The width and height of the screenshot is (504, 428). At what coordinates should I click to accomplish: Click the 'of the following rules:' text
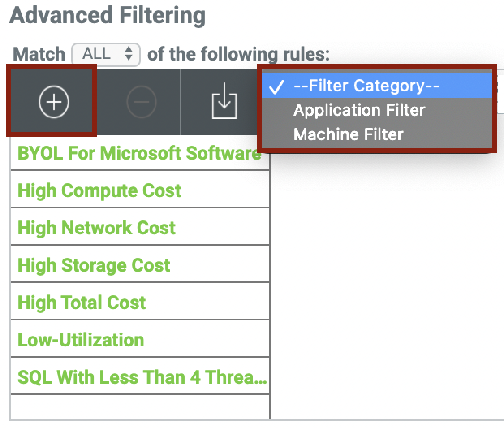pyautogui.click(x=238, y=54)
